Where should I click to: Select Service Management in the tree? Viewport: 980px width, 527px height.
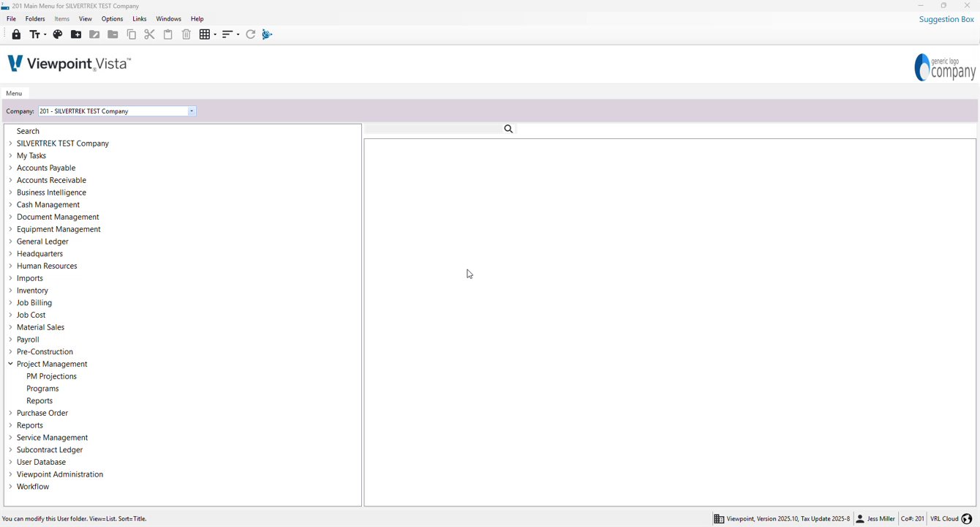coord(52,438)
